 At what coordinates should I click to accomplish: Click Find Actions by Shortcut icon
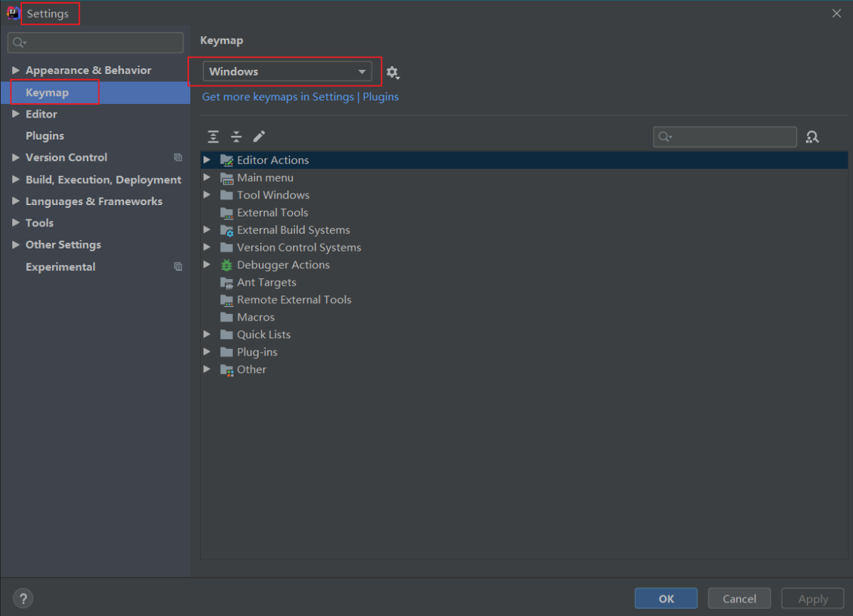812,137
